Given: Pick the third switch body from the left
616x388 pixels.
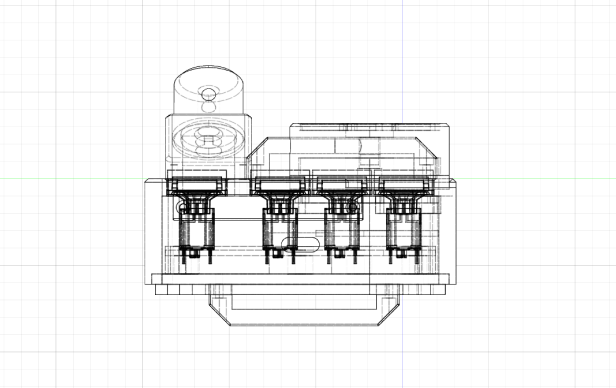Looking at the screenshot, I should (x=342, y=235).
